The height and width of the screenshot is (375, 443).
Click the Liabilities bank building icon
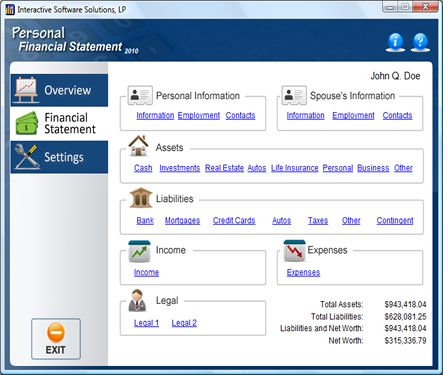click(141, 197)
